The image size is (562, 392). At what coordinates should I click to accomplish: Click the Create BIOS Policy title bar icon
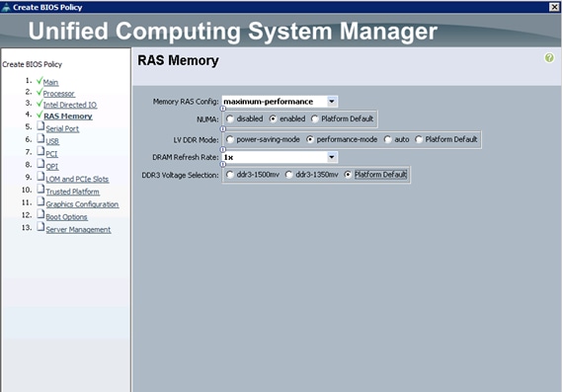6,7
